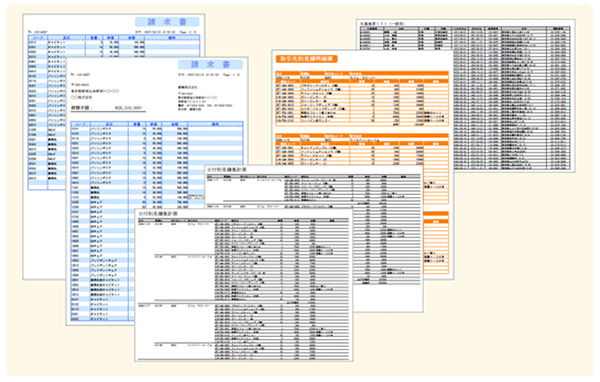Viewport: 600px width, 382px height.
Task: Select the header row of the frontmost 日付別 report
Action: (243, 220)
